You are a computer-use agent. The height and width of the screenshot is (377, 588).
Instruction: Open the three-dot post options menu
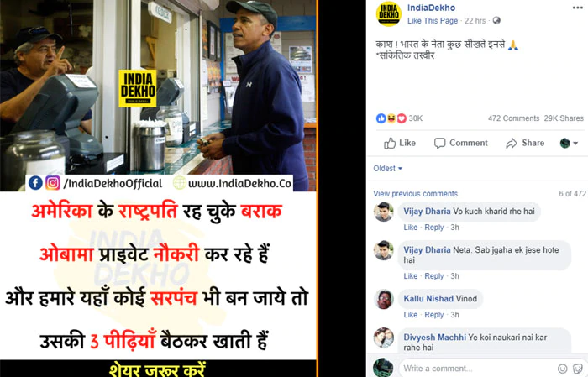[578, 8]
